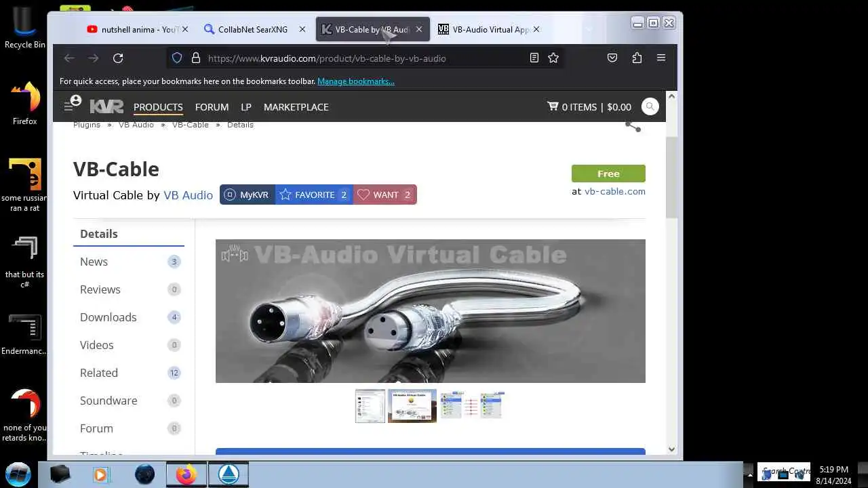Click the green Free button
This screenshot has width=868, height=488.
(x=608, y=174)
